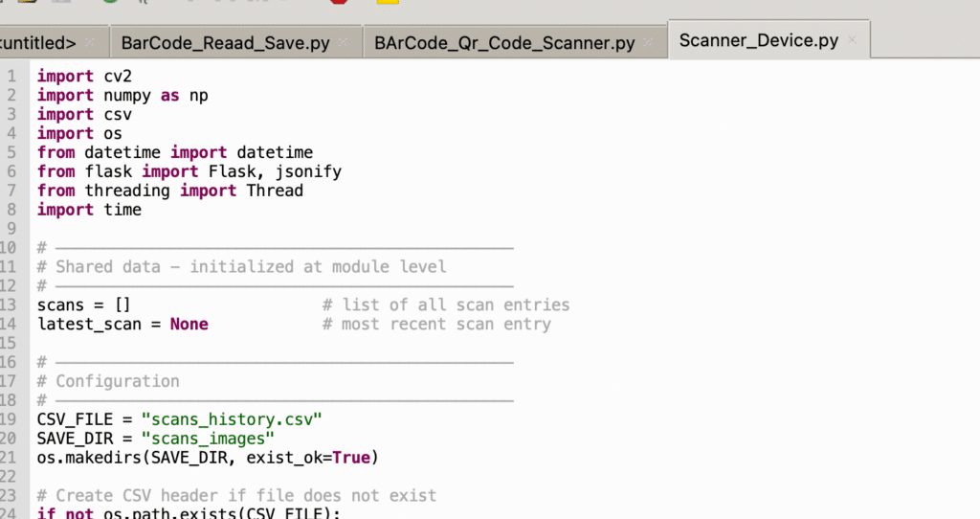Screen dimensions: 980x519
Task: Click the line "import csv"
Action: [84, 115]
